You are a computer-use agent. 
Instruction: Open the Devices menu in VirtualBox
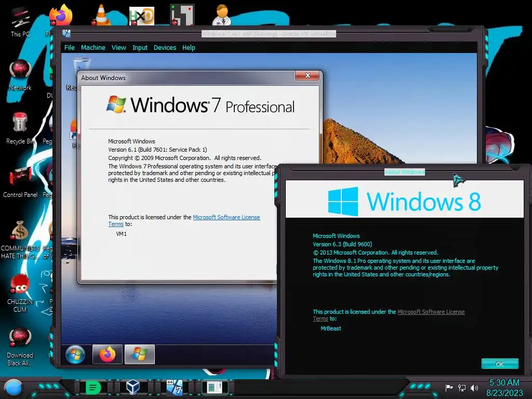[x=165, y=47]
